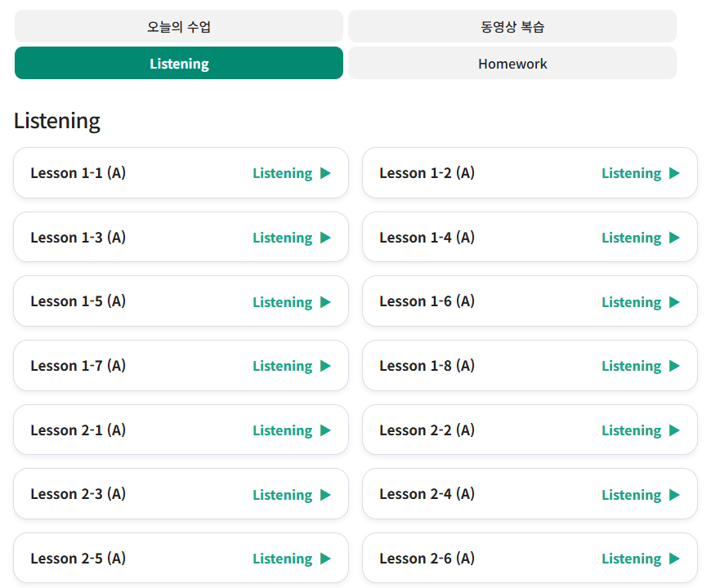Select the green Listening tab
Viewport: 711px width, 588px height.
(179, 63)
